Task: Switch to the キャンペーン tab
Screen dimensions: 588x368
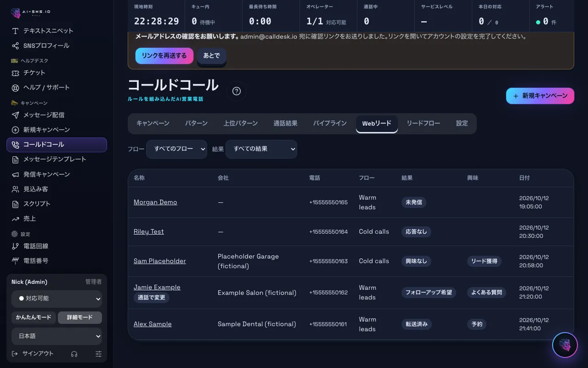Action: pyautogui.click(x=153, y=123)
